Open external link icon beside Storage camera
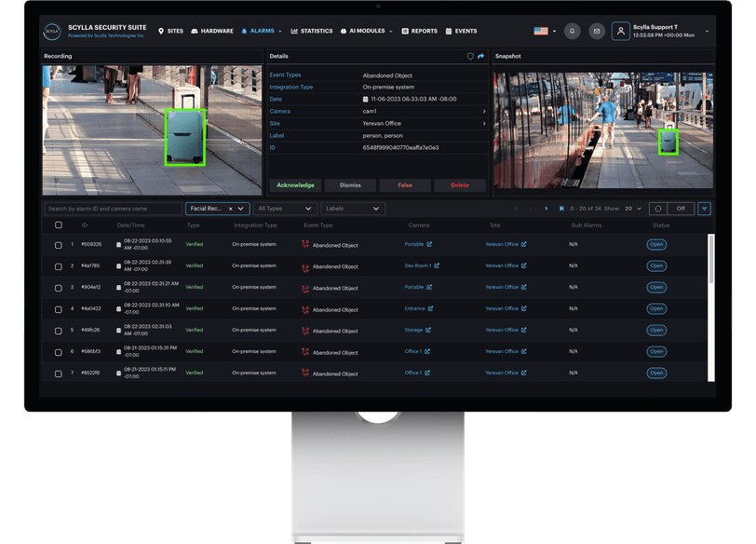Screen dimensions: 756x544 tap(428, 330)
